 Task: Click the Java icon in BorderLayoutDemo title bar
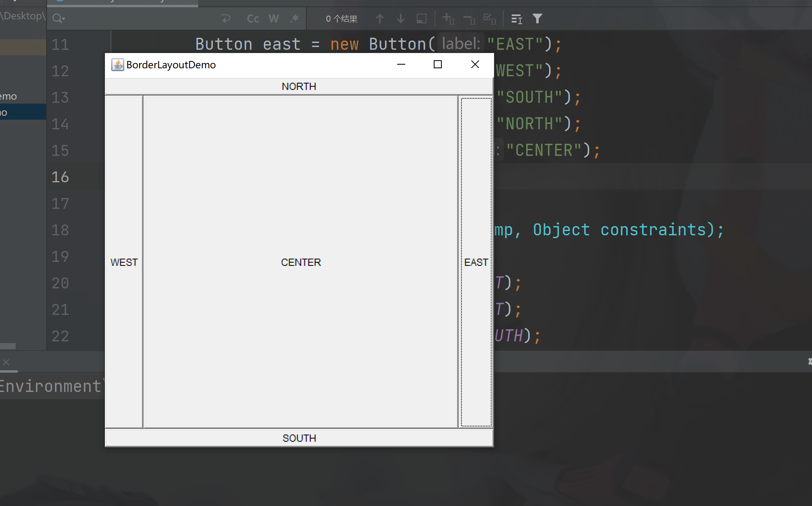tap(117, 65)
